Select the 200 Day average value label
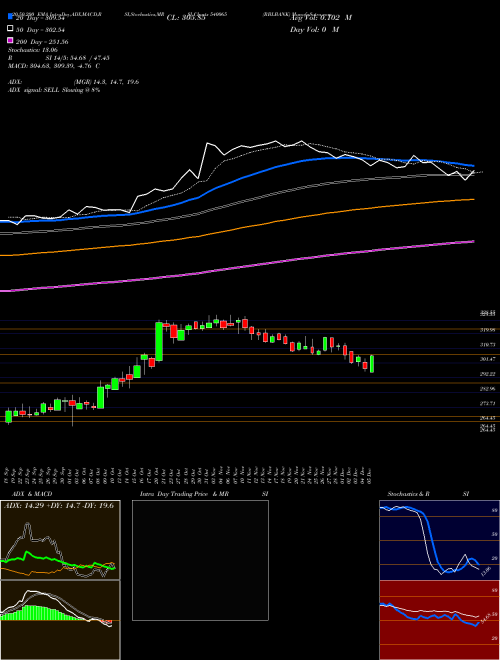This screenshot has height=660, width=500. click(42, 42)
